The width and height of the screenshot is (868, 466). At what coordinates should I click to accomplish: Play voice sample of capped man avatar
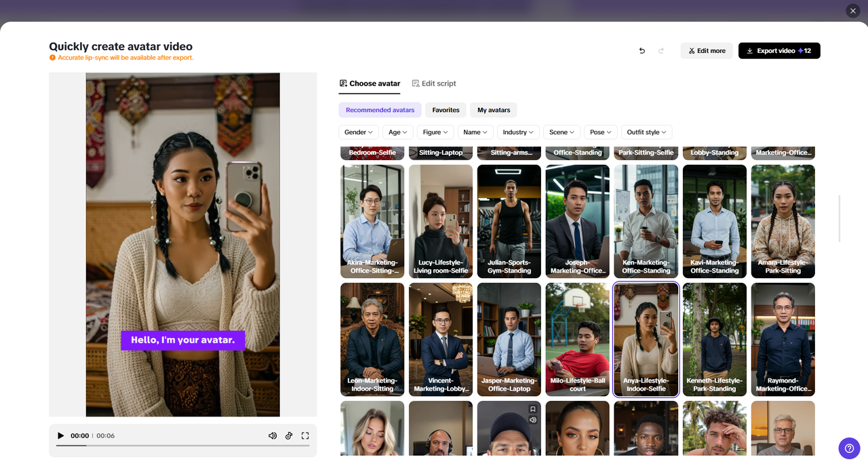[533, 420]
